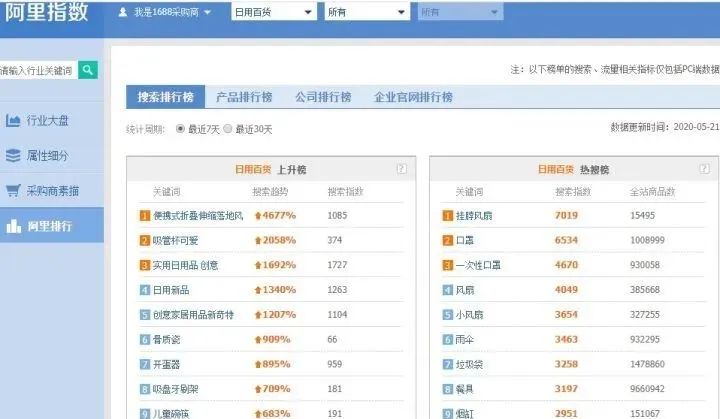Select the 最近7天 radio button
The height and width of the screenshot is (419, 720).
180,129
